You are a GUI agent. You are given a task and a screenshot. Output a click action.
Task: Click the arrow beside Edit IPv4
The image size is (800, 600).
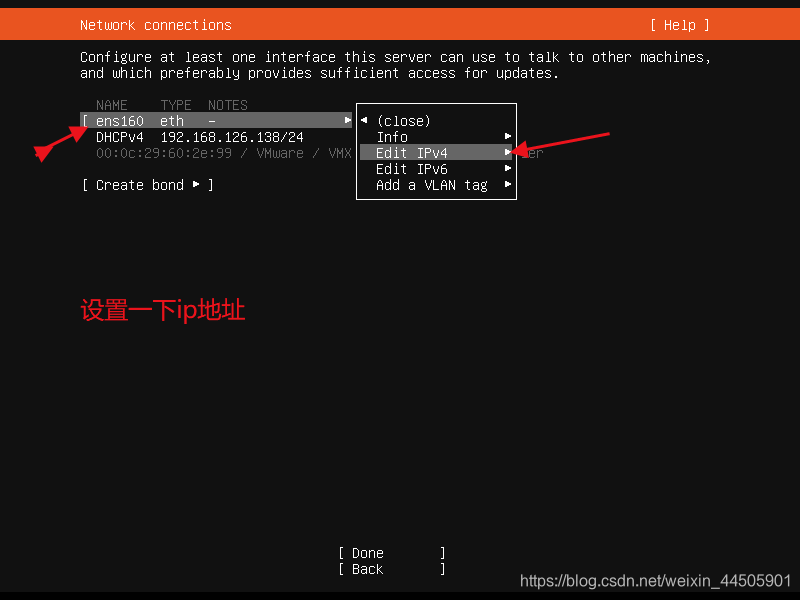point(508,152)
